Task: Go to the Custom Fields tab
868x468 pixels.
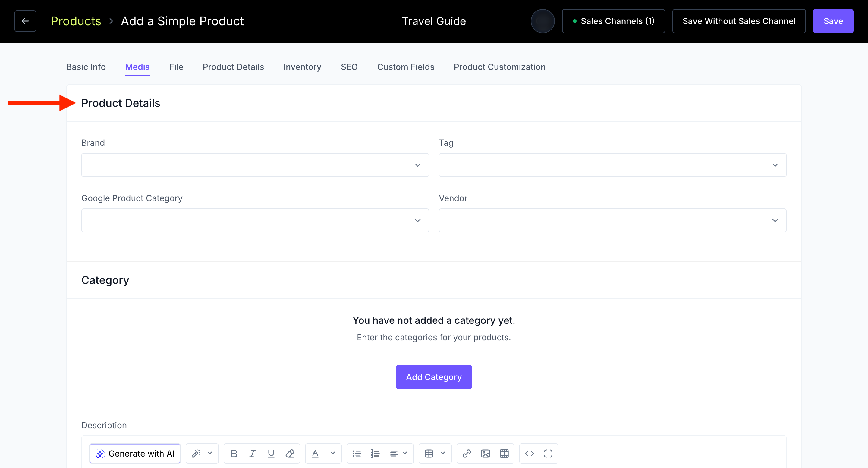Action: point(406,67)
